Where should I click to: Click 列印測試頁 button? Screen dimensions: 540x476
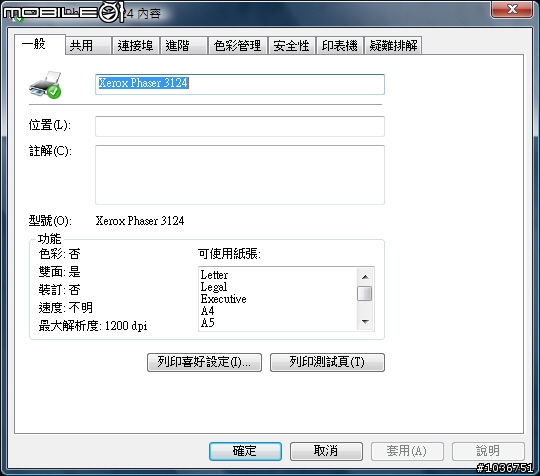327,362
